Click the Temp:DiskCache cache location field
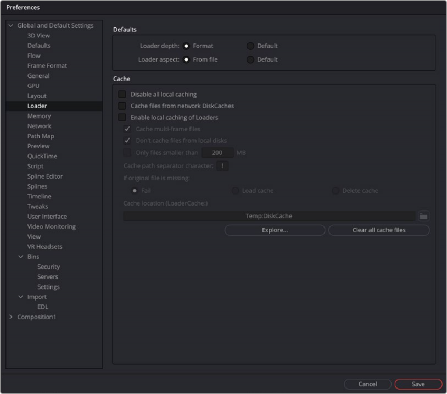The width and height of the screenshot is (447, 394). click(x=269, y=216)
